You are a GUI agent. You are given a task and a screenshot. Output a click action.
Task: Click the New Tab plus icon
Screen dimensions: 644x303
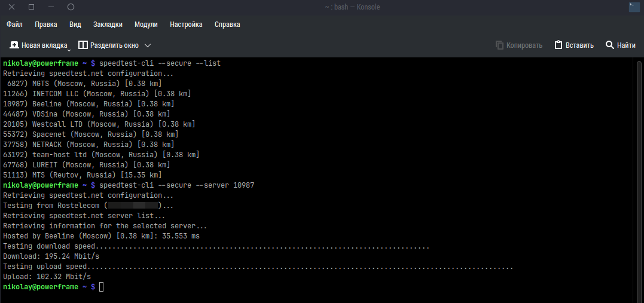(14, 45)
